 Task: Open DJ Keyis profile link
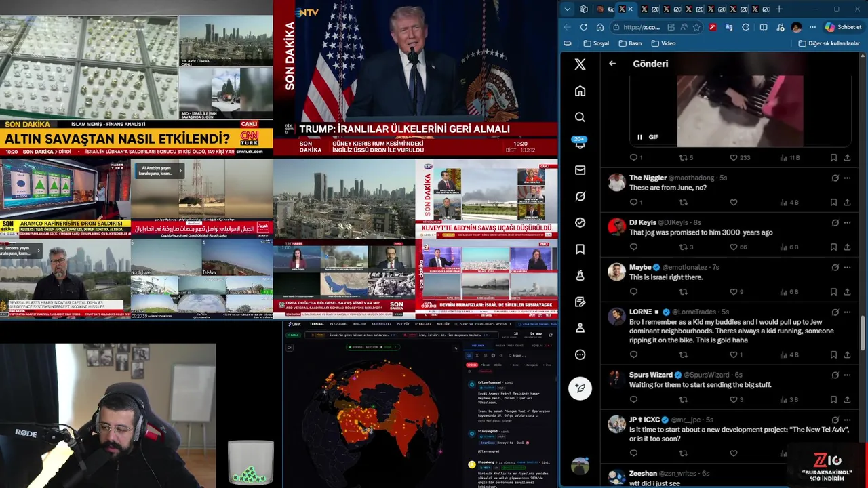642,222
